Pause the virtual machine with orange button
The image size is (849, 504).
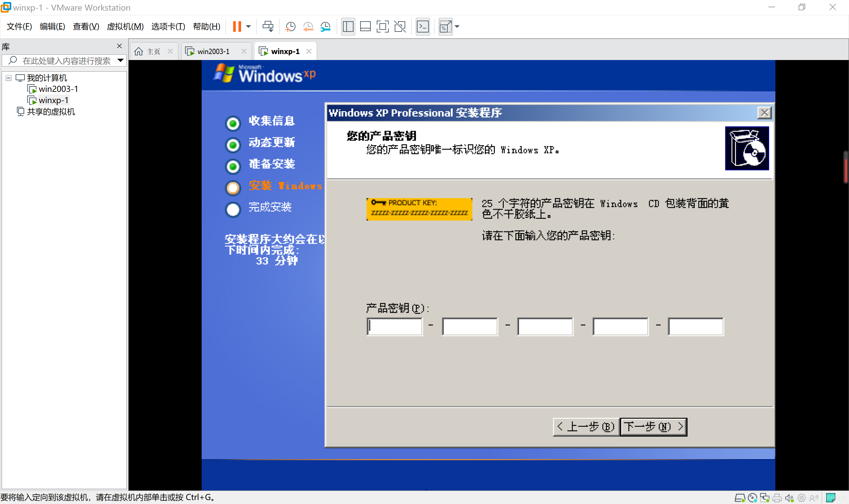(237, 27)
